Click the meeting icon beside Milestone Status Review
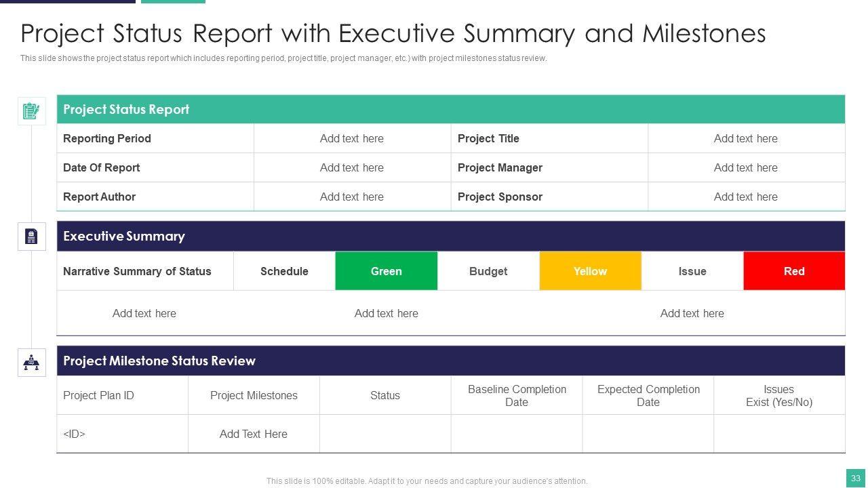 click(x=31, y=363)
